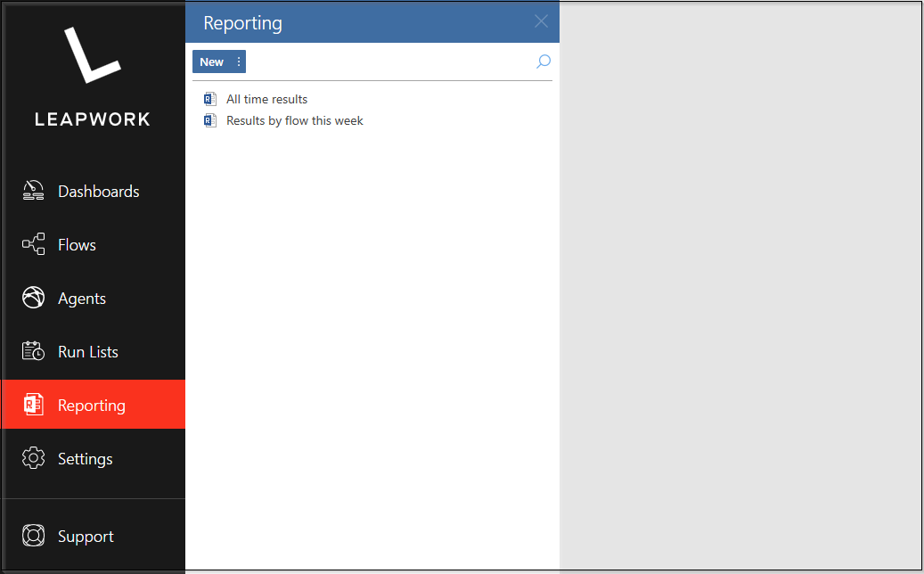The height and width of the screenshot is (574, 924).
Task: Click the Flows icon in the sidebar
Action: (x=32, y=243)
